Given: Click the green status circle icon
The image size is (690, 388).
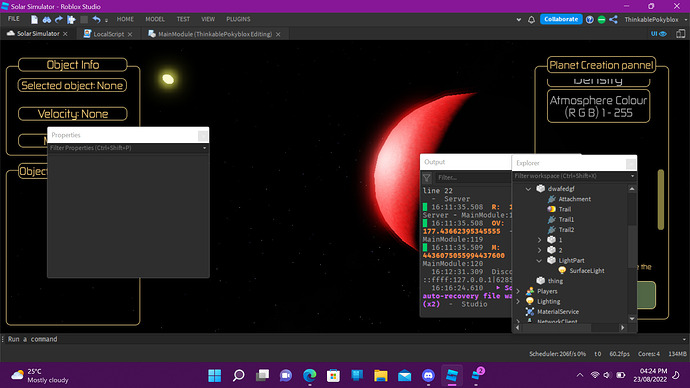Looking at the screenshot, I should [602, 19].
